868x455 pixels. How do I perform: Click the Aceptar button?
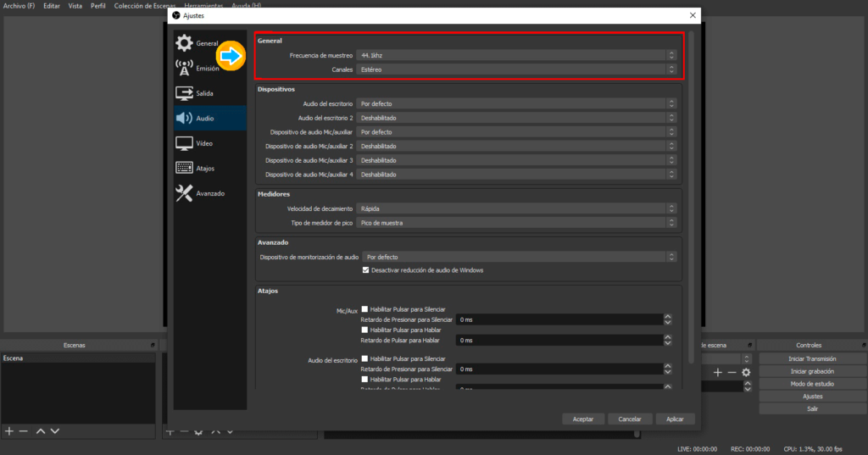pyautogui.click(x=583, y=419)
